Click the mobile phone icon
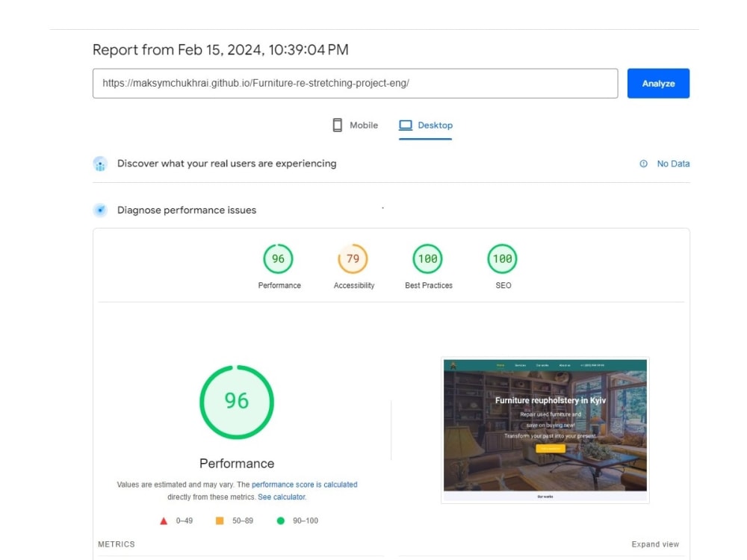This screenshot has height=560, width=747. pyautogui.click(x=338, y=125)
